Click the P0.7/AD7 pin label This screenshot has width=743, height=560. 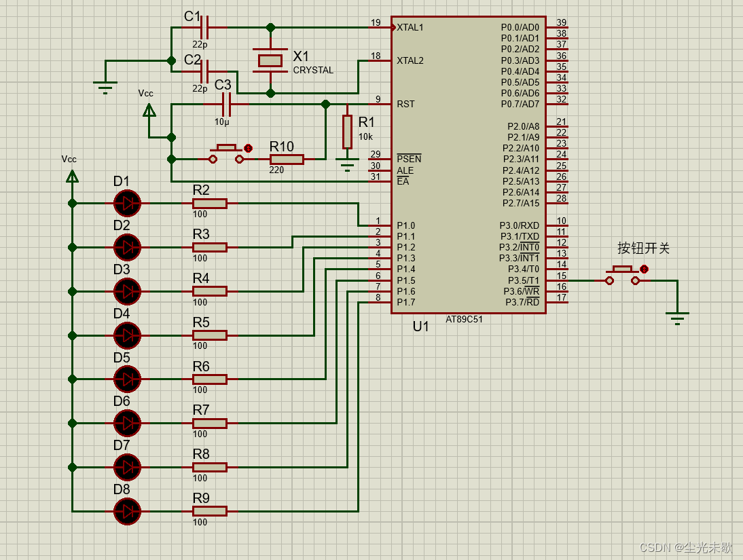[520, 105]
